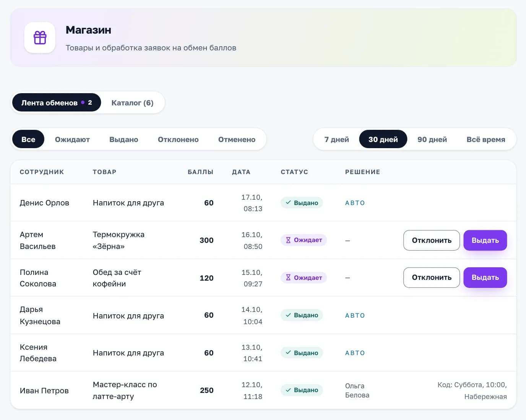
Task: Click the Ожидает badge for Артем Васильев
Action: [304, 240]
